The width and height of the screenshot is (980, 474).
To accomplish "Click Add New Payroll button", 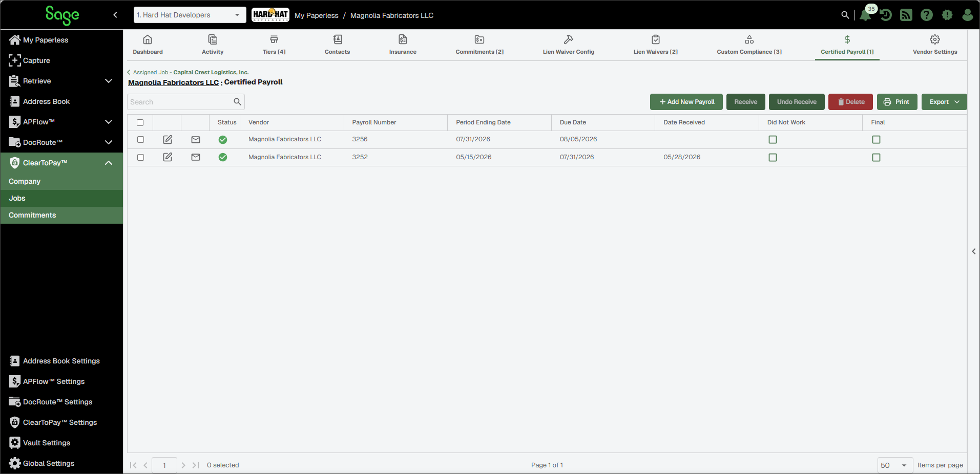I will point(686,102).
